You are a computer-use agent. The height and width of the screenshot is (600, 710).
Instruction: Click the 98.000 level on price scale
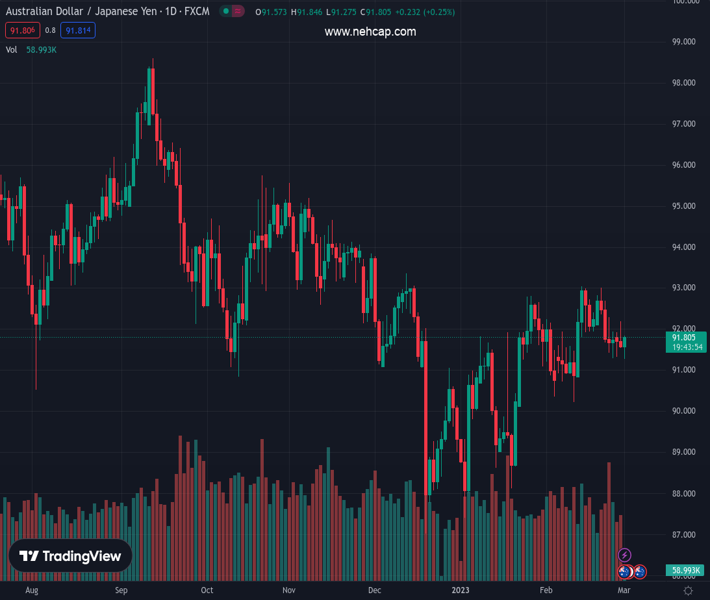(684, 83)
